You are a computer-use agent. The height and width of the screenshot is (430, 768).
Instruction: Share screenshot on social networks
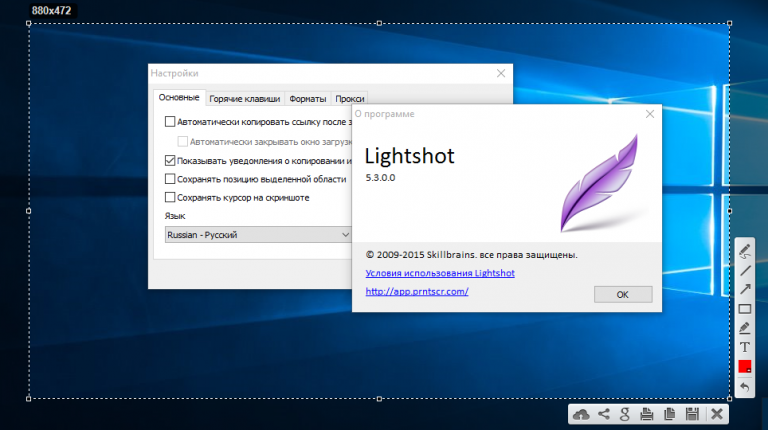pos(604,414)
